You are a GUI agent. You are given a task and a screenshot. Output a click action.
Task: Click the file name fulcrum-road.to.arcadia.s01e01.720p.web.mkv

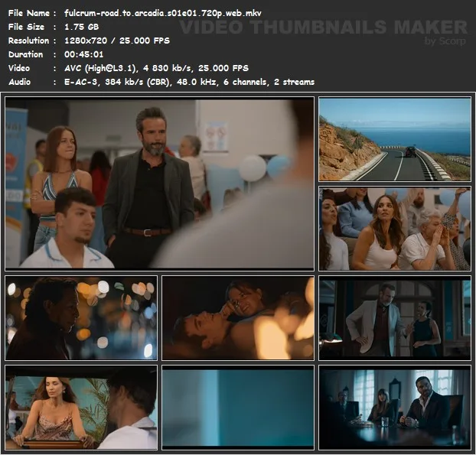162,13
